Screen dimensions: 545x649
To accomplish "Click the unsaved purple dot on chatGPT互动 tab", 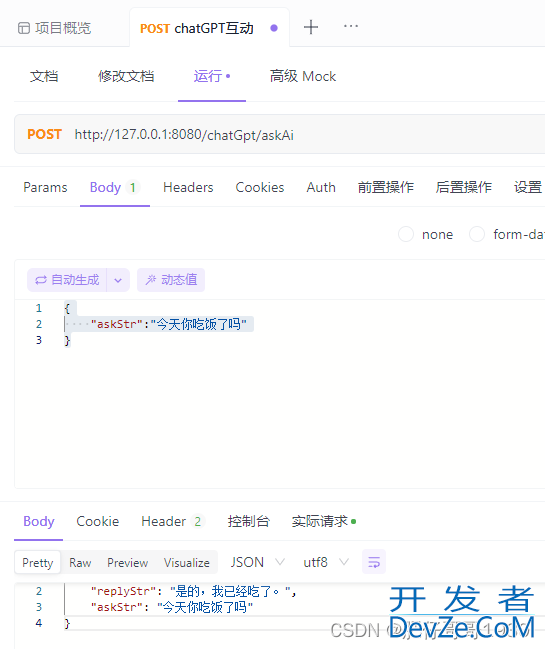I will (274, 28).
